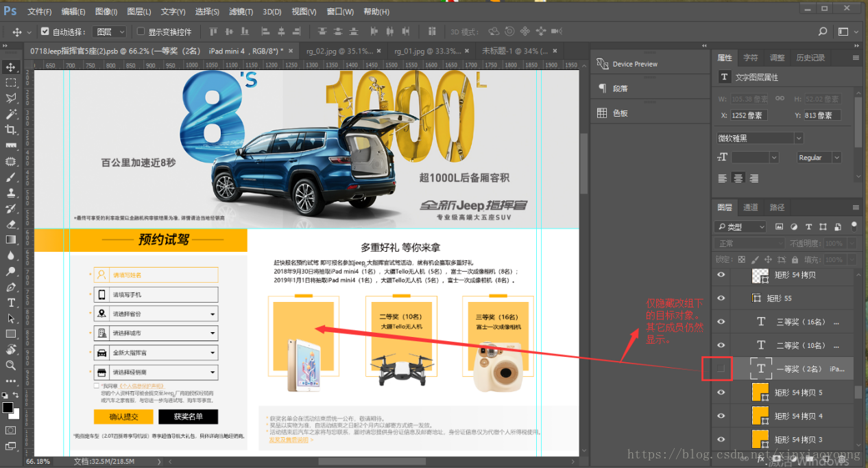Center align text in Properties panel
868x468 pixels.
(x=738, y=178)
